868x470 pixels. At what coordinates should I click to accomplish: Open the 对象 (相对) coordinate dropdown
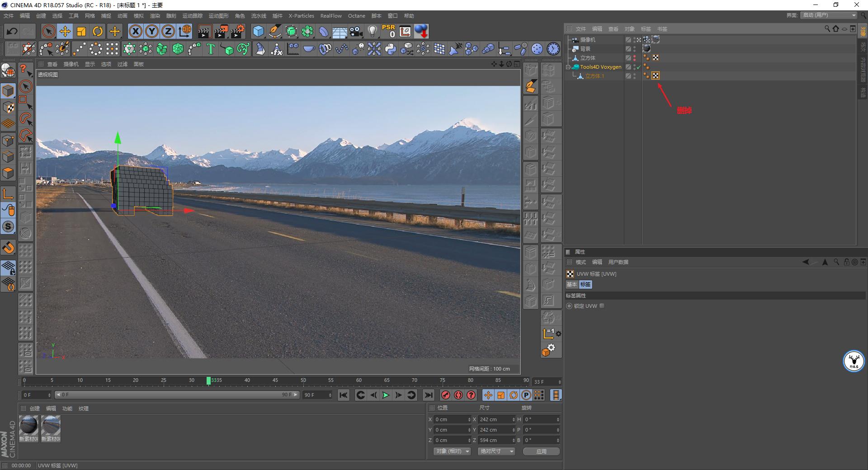tap(453, 451)
